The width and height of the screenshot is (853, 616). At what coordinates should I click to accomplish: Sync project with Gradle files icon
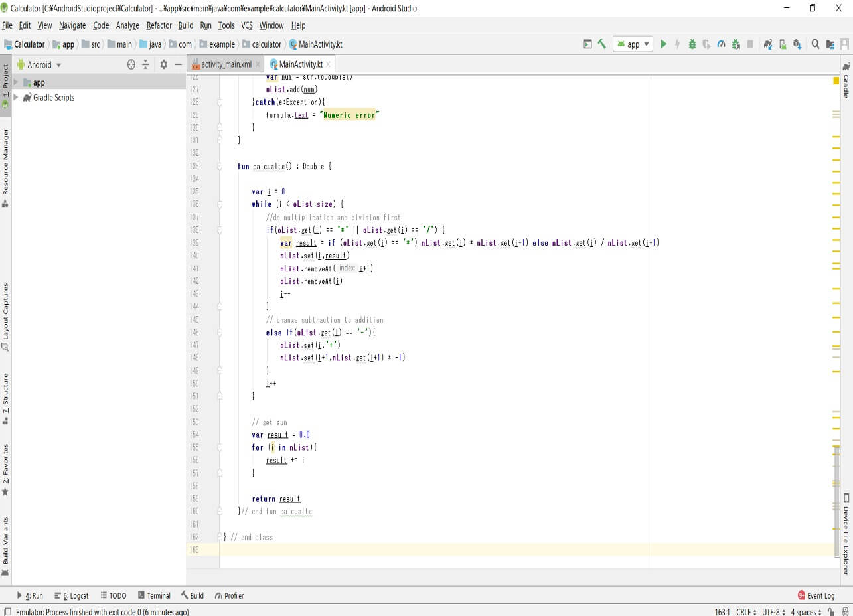point(768,44)
